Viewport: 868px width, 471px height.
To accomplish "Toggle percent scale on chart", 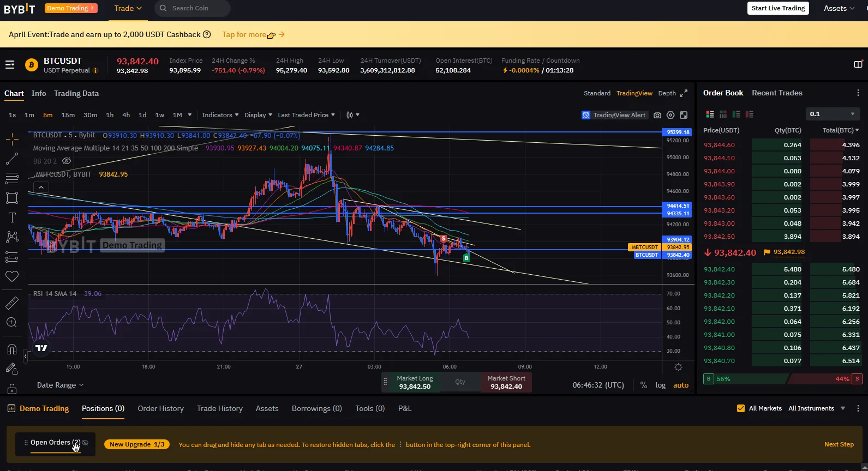I will point(644,385).
